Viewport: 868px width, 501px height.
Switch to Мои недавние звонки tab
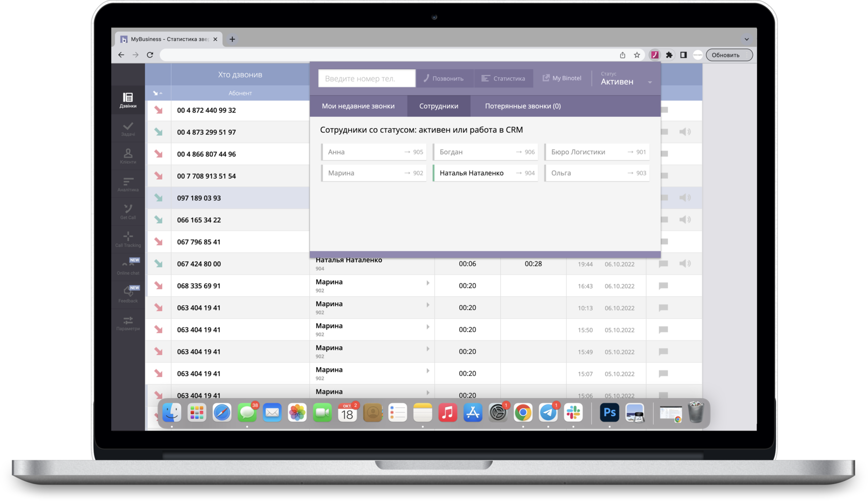358,106
